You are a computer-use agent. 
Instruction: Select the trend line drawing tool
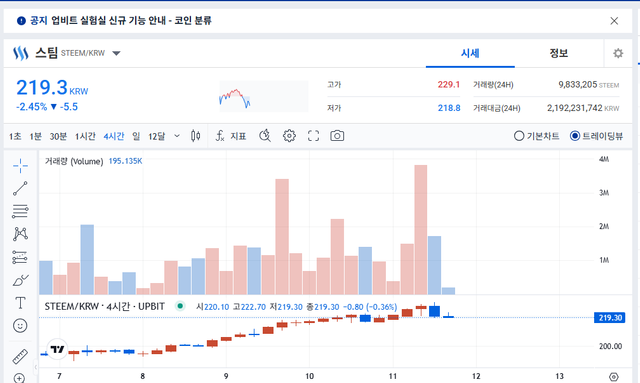[20, 189]
